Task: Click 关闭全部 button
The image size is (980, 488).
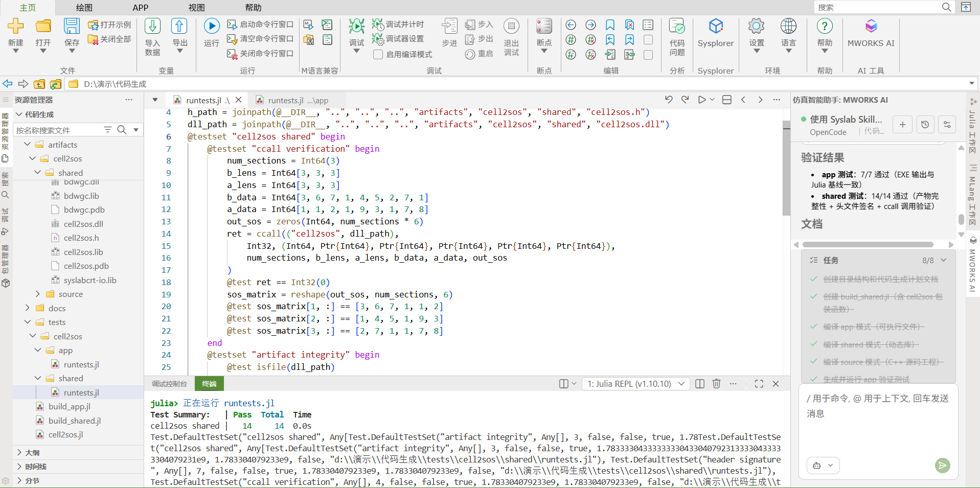Action: click(x=109, y=39)
